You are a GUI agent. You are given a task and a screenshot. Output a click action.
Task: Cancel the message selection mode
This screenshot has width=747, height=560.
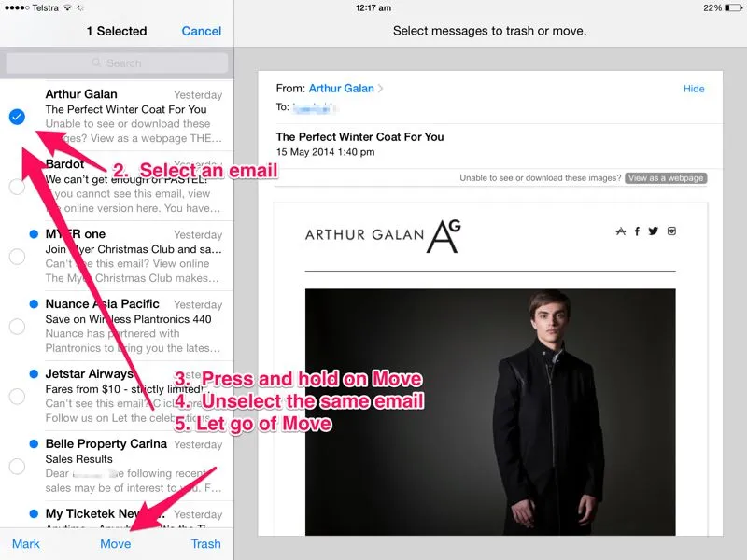coord(201,31)
